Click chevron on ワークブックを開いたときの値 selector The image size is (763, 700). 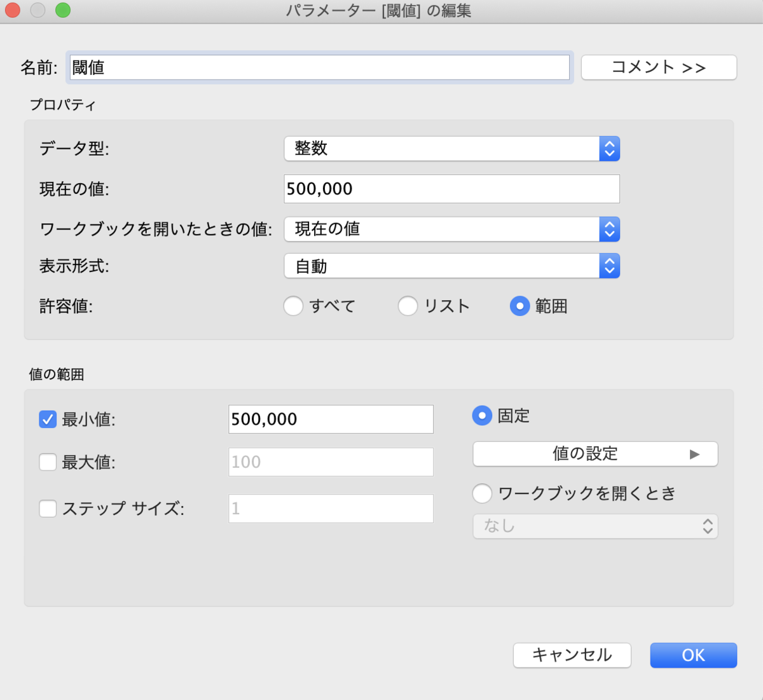coord(609,230)
